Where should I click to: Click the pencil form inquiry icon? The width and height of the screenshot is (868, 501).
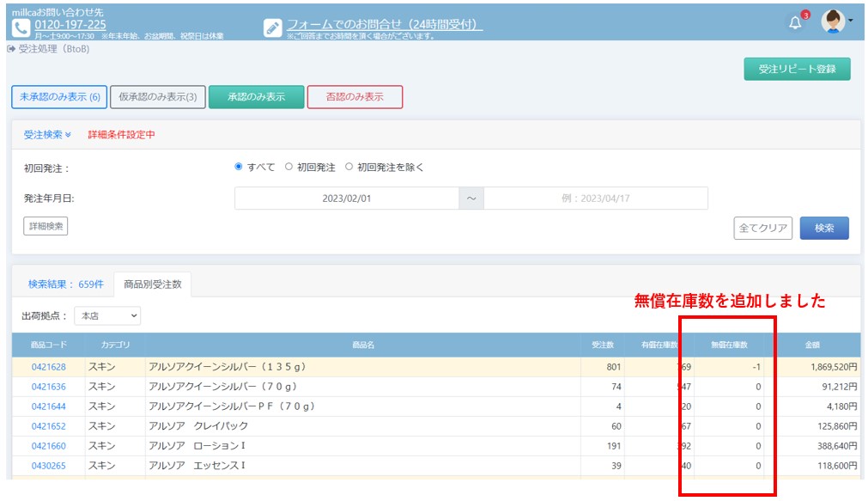[273, 27]
